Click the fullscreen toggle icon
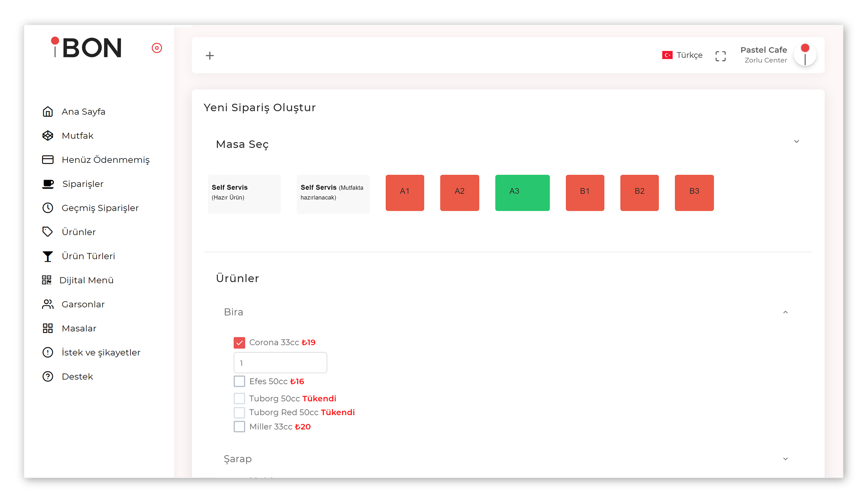This screenshot has height=504, width=867. pos(720,56)
